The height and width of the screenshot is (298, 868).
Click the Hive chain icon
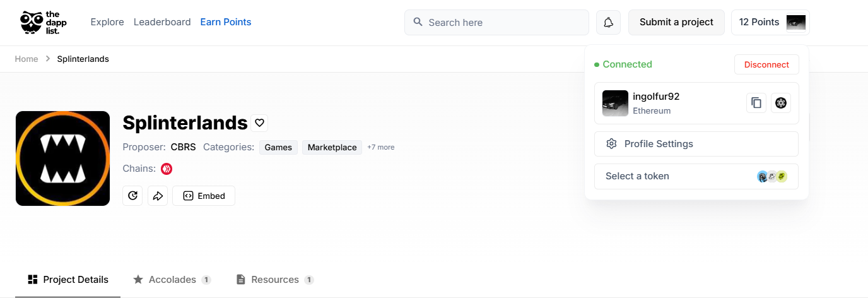(167, 169)
